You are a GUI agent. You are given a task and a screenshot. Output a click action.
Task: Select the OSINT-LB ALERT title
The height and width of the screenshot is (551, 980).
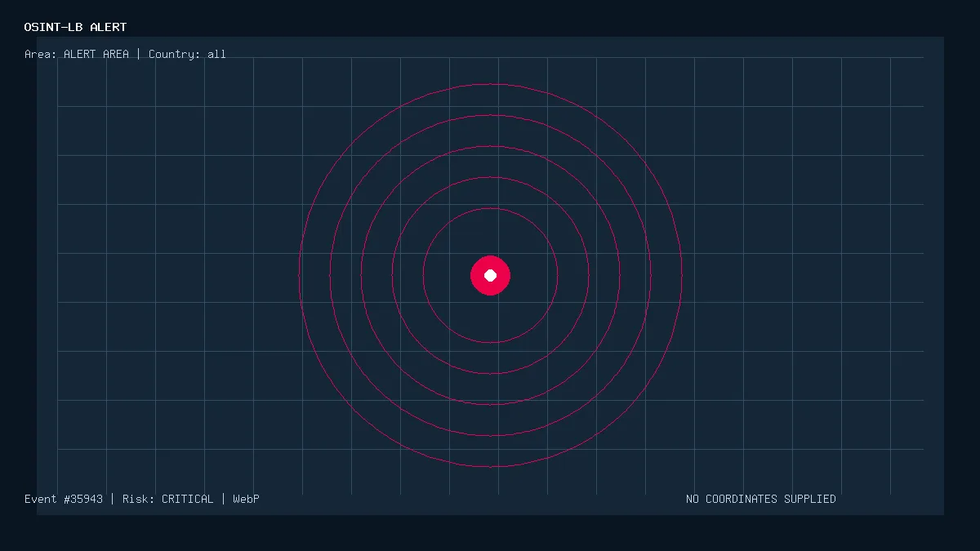(x=75, y=27)
